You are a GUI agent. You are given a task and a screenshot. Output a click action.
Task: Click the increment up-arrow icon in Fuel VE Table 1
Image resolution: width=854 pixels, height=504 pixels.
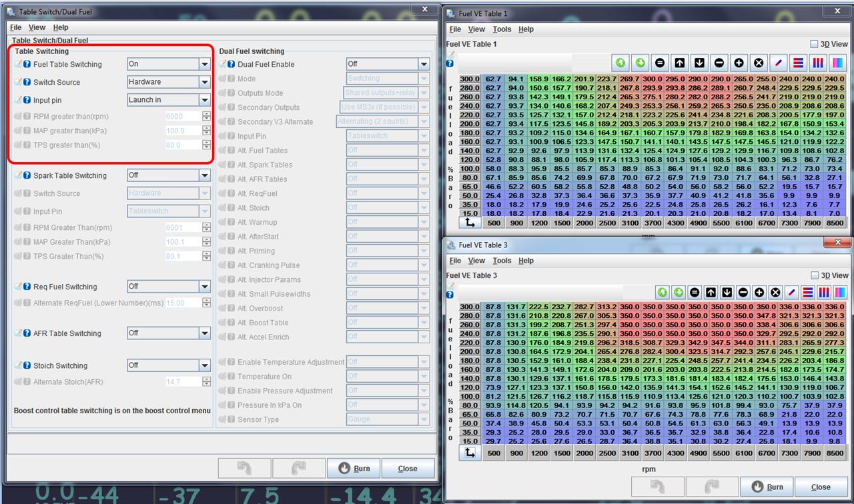click(680, 63)
